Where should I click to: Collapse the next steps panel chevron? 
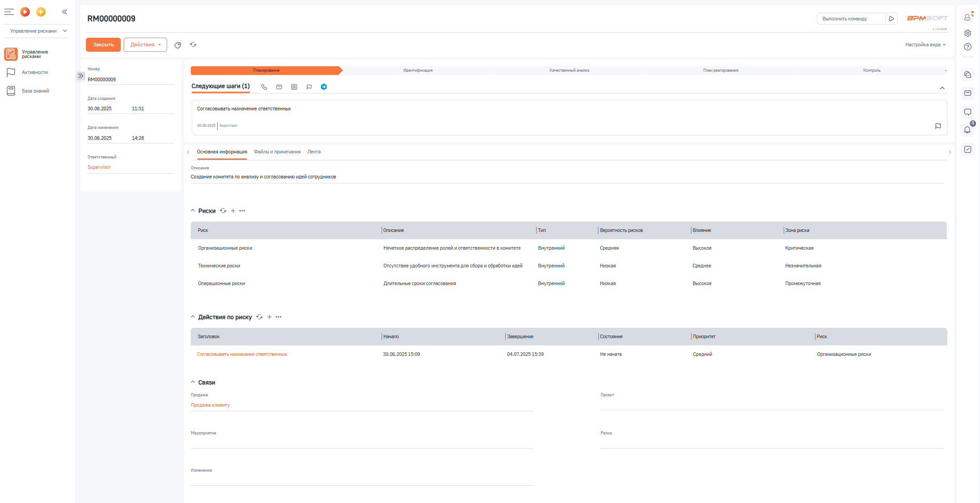pos(942,88)
